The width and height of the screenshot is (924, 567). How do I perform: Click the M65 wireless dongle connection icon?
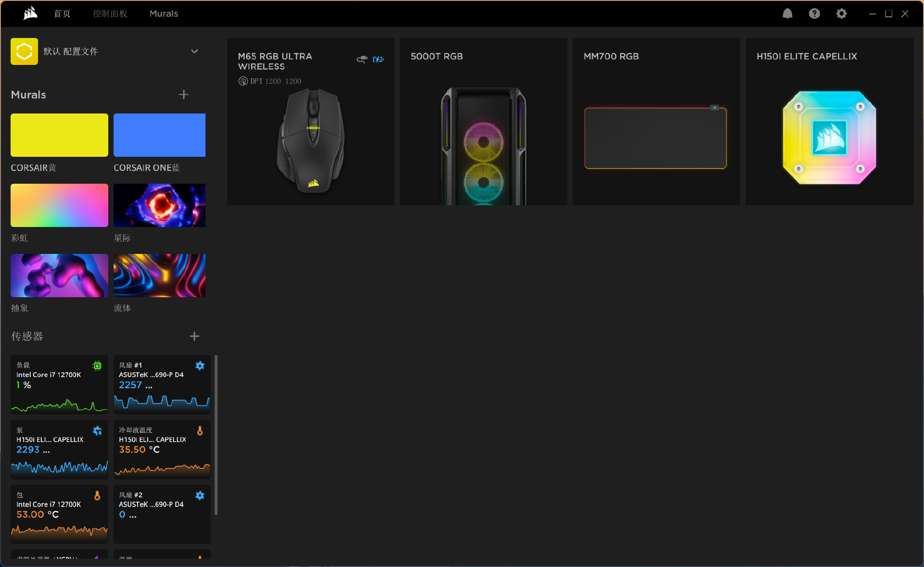click(x=361, y=59)
